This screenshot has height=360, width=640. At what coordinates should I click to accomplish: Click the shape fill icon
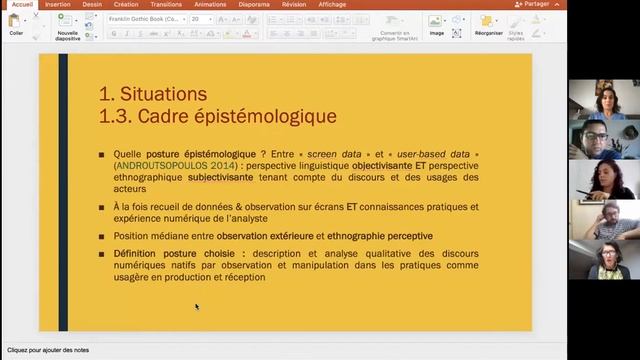pos(536,19)
